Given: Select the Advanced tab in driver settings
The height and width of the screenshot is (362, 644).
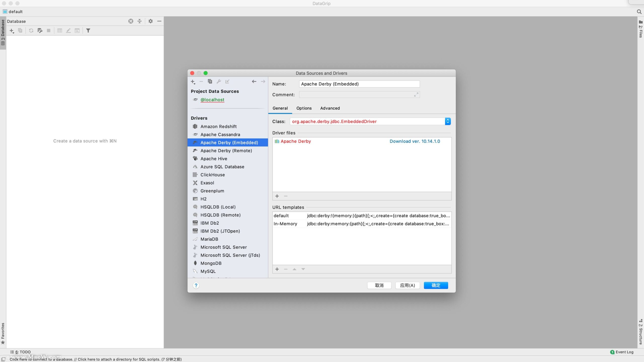Looking at the screenshot, I should pyautogui.click(x=330, y=108).
